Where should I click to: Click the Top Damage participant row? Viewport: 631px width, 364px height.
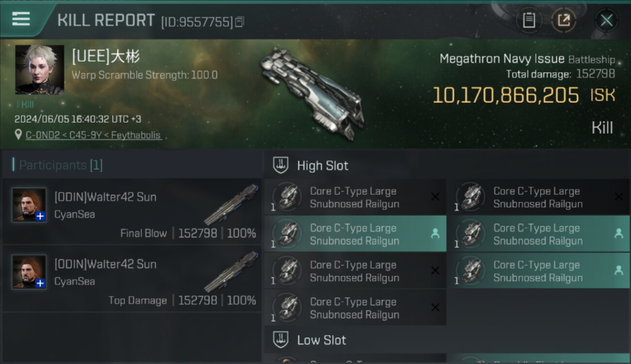coord(132,278)
